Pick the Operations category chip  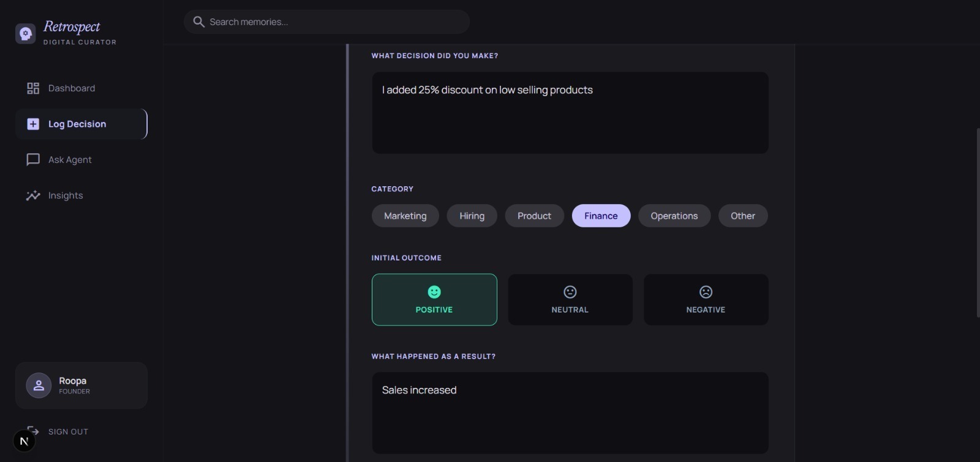(x=674, y=216)
